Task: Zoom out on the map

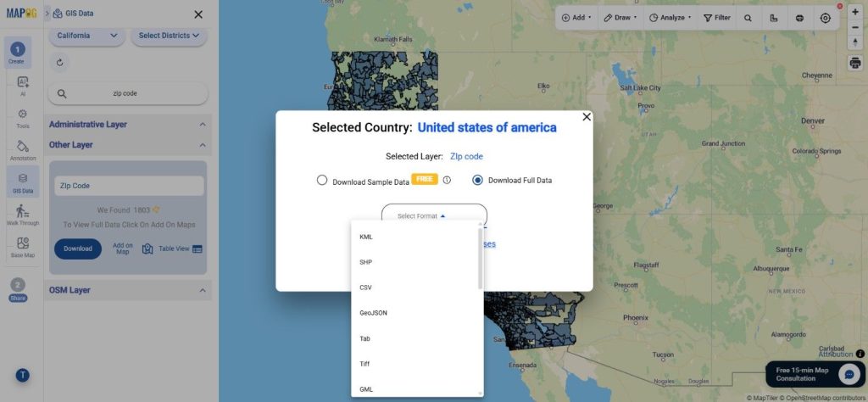Action: tap(855, 27)
